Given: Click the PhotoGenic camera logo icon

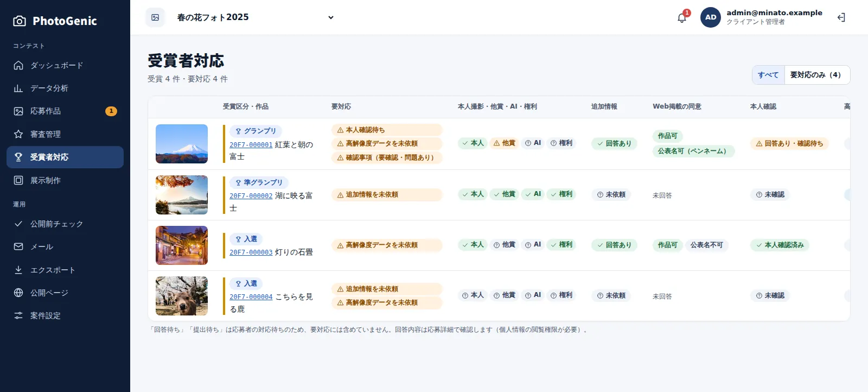Looking at the screenshot, I should click(20, 21).
